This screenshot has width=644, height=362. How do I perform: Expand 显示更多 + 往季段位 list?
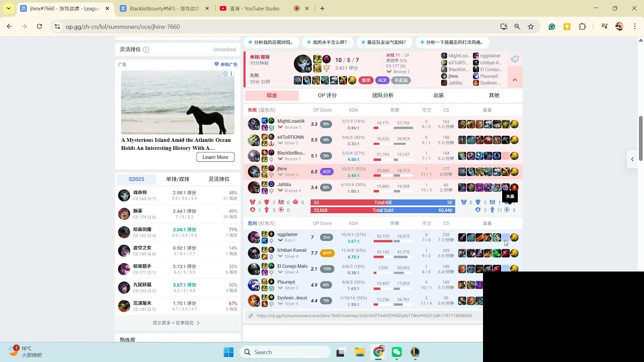click(x=177, y=323)
